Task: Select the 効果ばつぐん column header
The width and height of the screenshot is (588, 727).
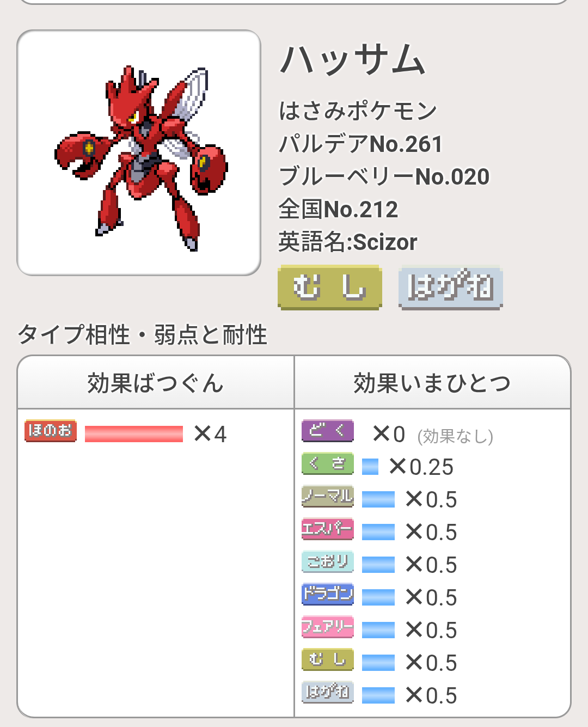Action: [x=156, y=383]
